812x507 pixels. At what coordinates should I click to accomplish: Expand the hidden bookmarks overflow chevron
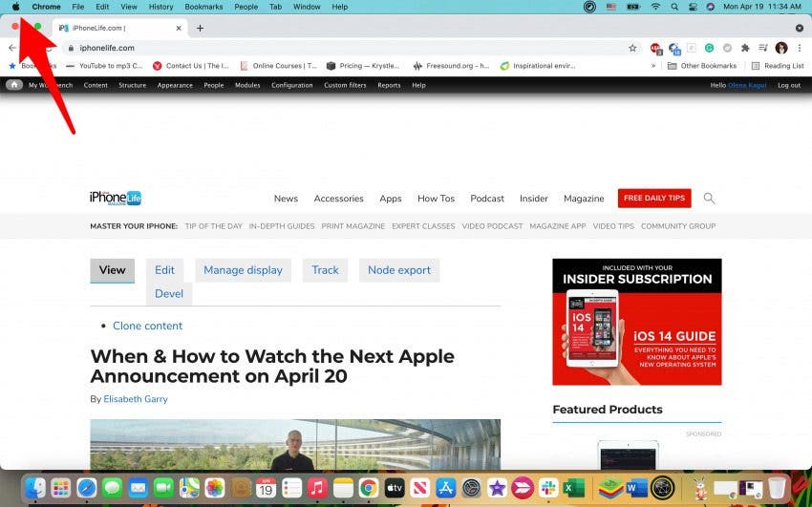(653, 66)
